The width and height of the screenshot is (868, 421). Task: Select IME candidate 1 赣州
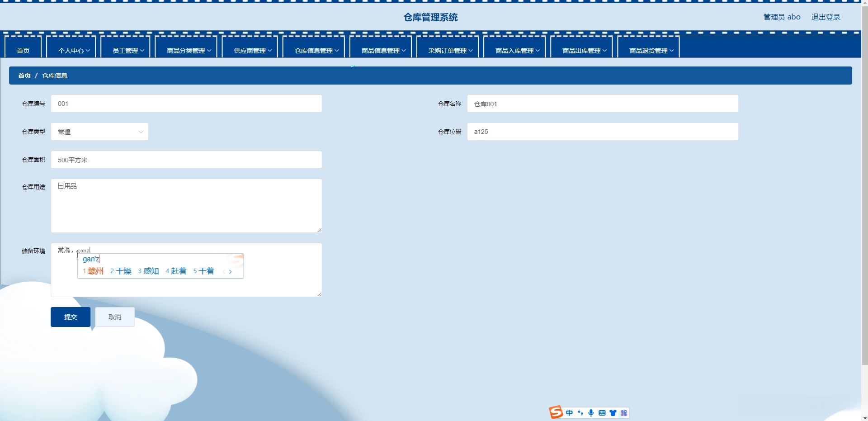(93, 271)
